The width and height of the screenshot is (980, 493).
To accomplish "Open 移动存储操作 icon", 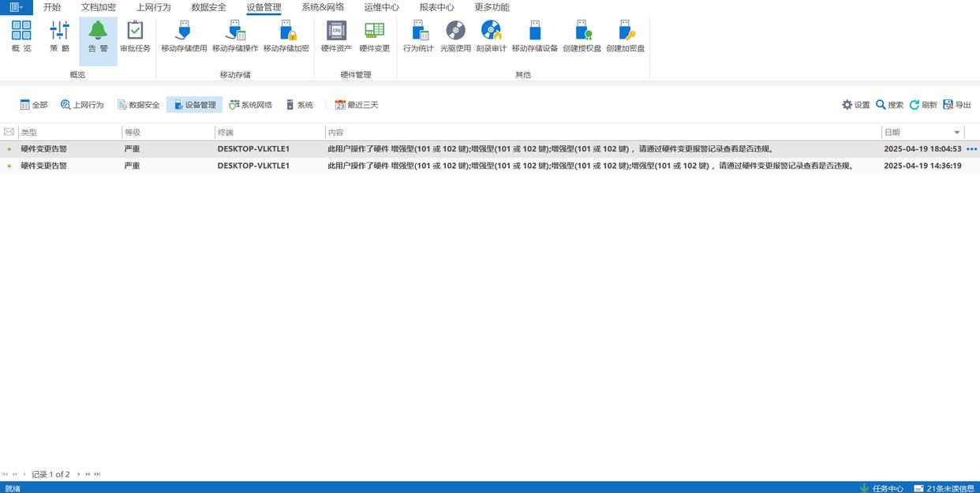I will [235, 37].
